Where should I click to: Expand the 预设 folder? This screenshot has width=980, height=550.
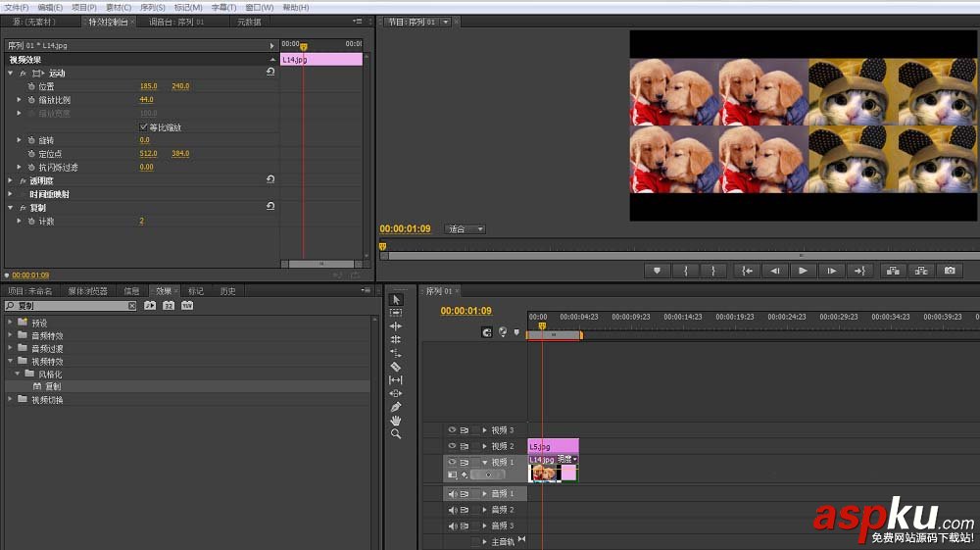pos(10,323)
